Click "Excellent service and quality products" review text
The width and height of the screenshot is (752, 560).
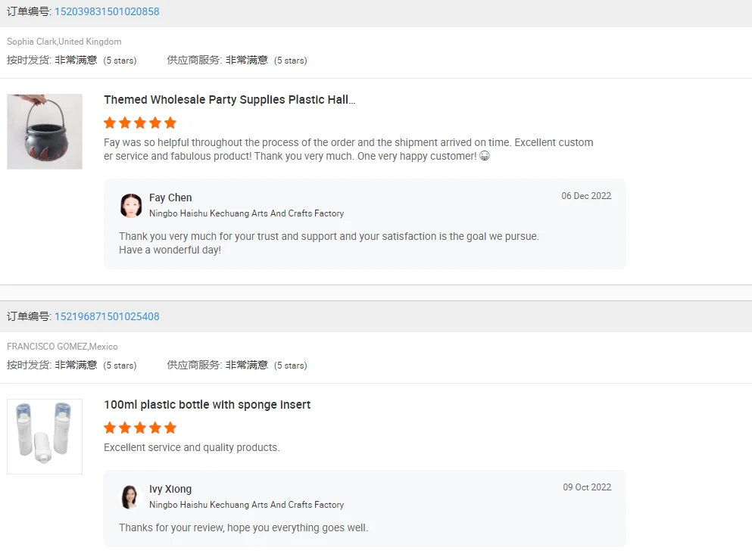coord(192,447)
